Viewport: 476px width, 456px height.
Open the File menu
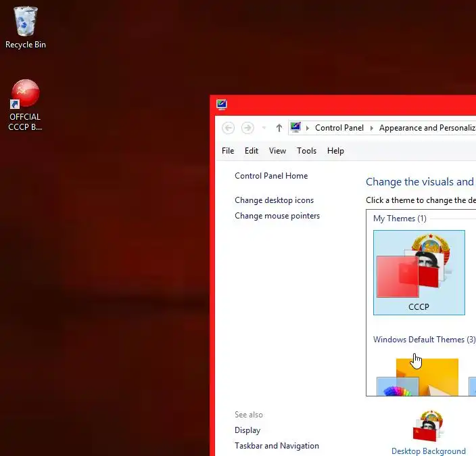click(x=228, y=151)
